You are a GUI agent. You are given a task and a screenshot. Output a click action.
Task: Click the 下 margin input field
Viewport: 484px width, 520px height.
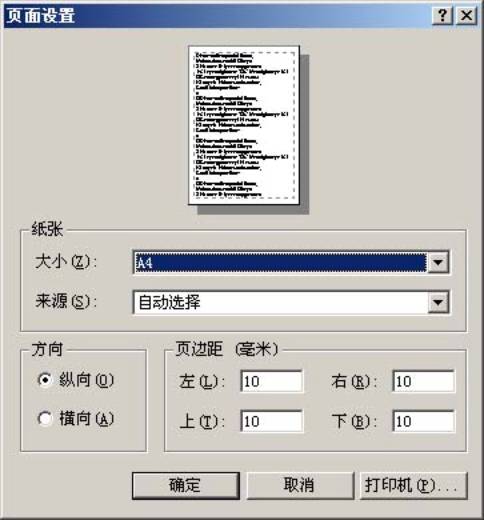point(423,421)
